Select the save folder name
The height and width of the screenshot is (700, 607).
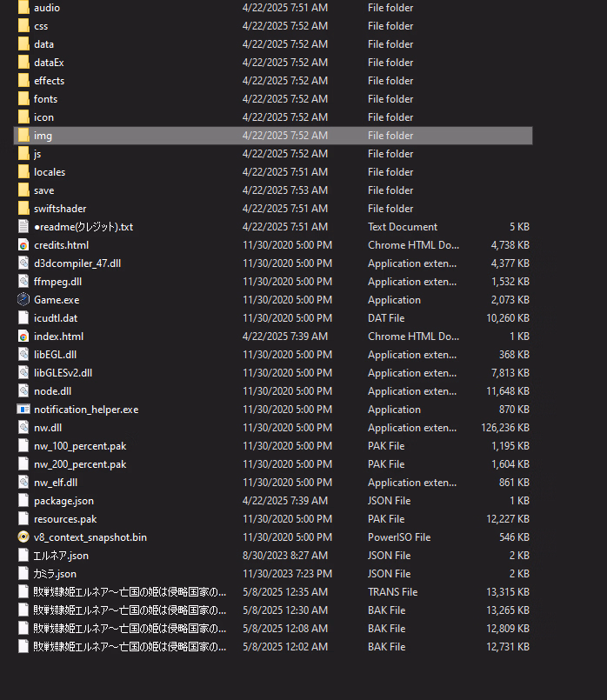click(x=43, y=190)
